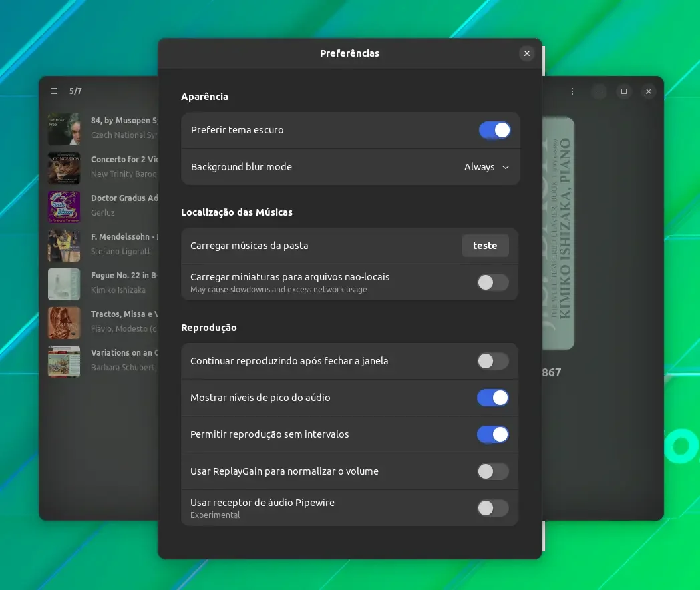This screenshot has height=590, width=700.
Task: Click the teste folder button
Action: 485,246
